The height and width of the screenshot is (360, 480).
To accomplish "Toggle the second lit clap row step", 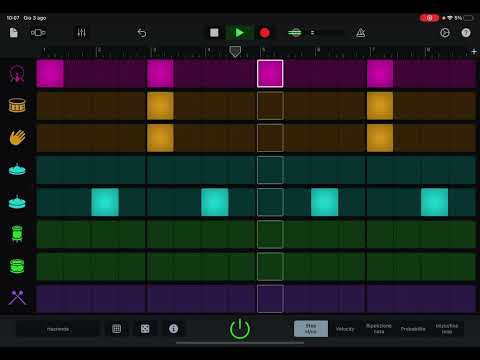I will [380, 138].
